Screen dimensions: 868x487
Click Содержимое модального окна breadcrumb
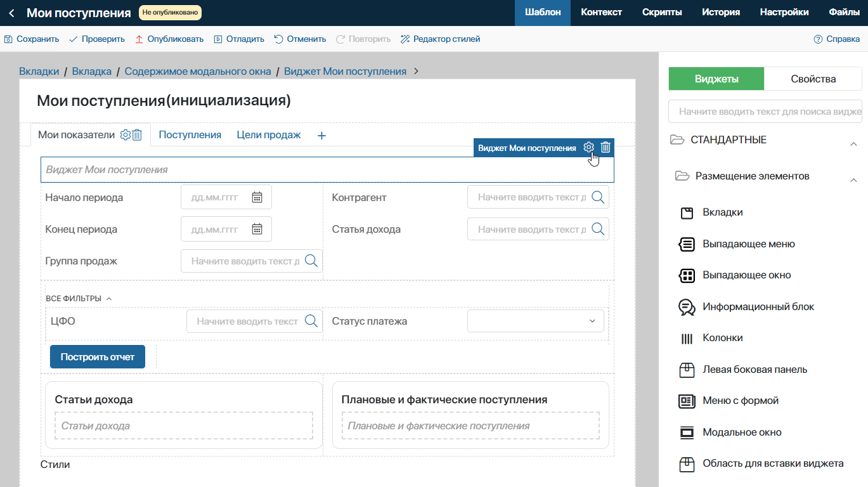pyautogui.click(x=198, y=72)
